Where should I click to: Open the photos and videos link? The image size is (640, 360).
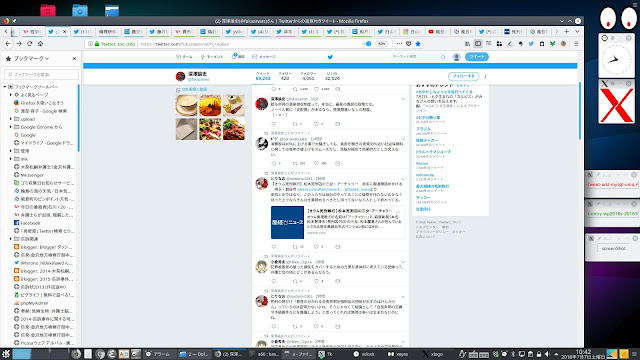pyautogui.click(x=194, y=89)
